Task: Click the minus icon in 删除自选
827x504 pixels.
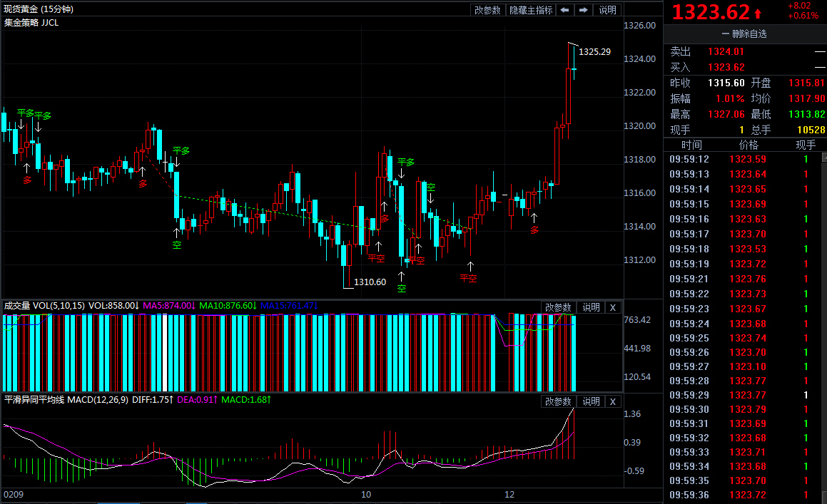Action: [725, 34]
